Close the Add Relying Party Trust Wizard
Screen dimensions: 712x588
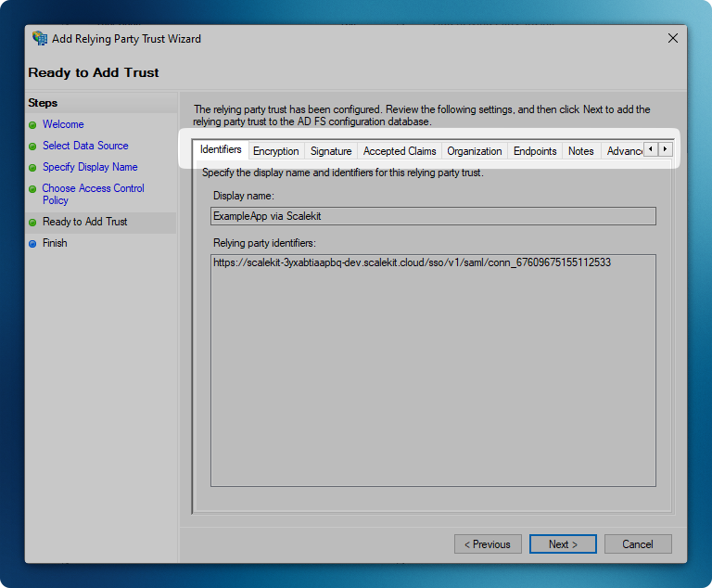pos(672,39)
